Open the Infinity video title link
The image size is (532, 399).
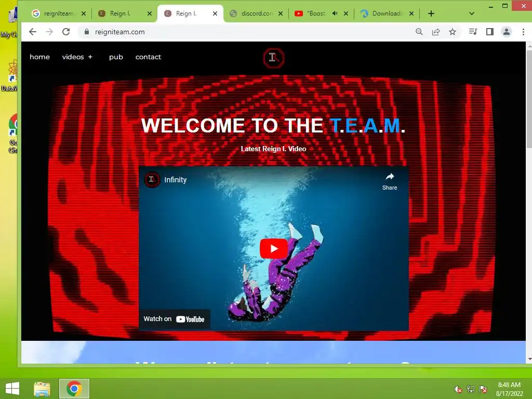[176, 180]
